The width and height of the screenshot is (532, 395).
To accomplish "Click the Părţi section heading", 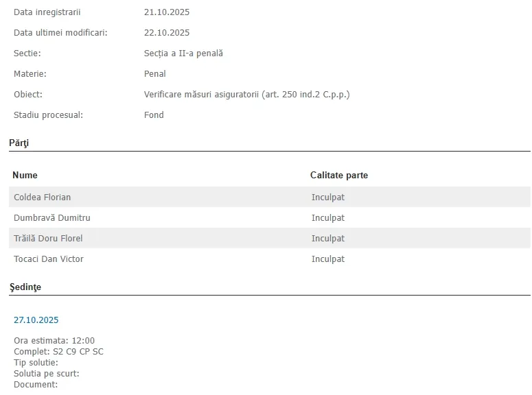I will click(x=19, y=143).
